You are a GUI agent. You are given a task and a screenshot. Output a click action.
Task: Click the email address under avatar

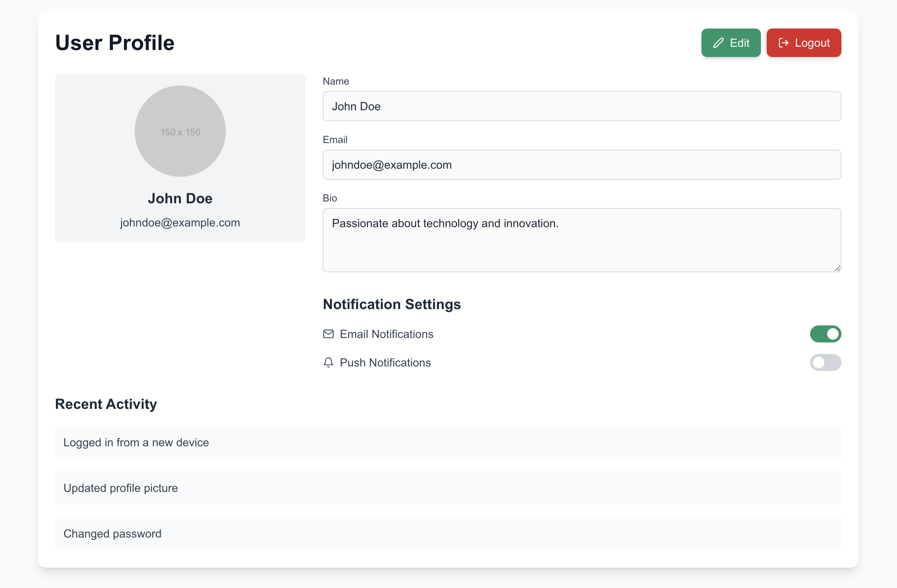pos(180,222)
